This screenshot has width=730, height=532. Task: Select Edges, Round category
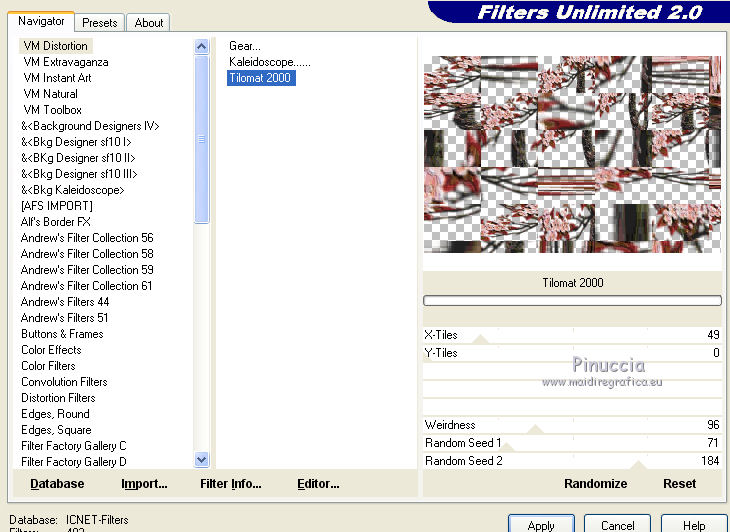[x=55, y=414]
